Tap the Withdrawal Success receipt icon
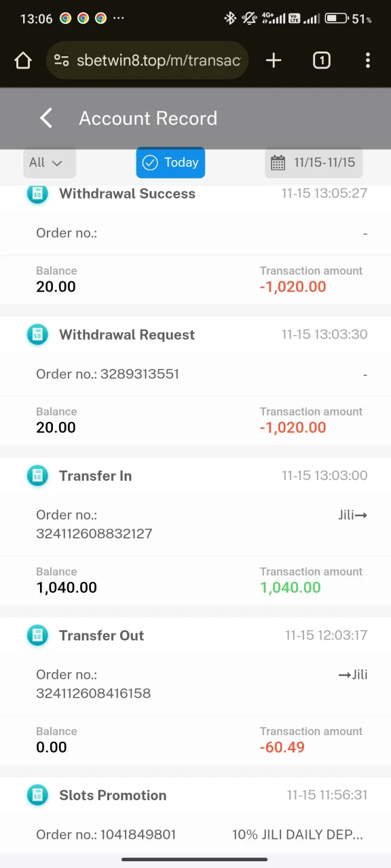Viewport: 391px width, 868px height. 37,194
